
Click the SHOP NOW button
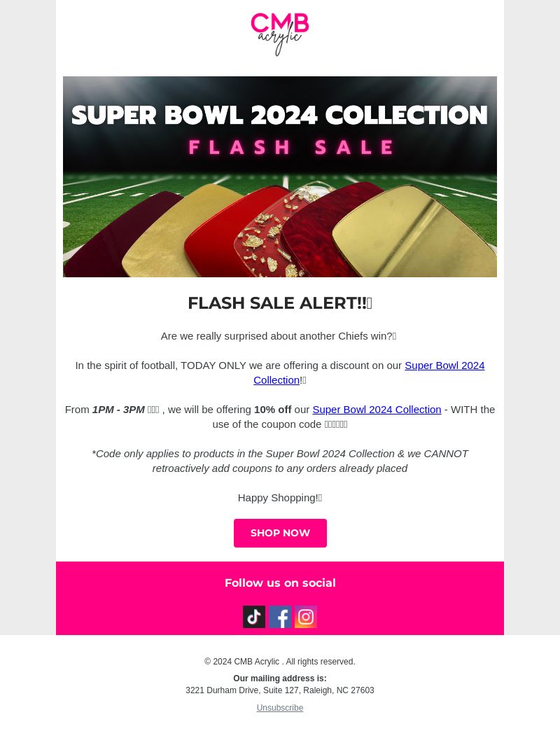pos(280,533)
